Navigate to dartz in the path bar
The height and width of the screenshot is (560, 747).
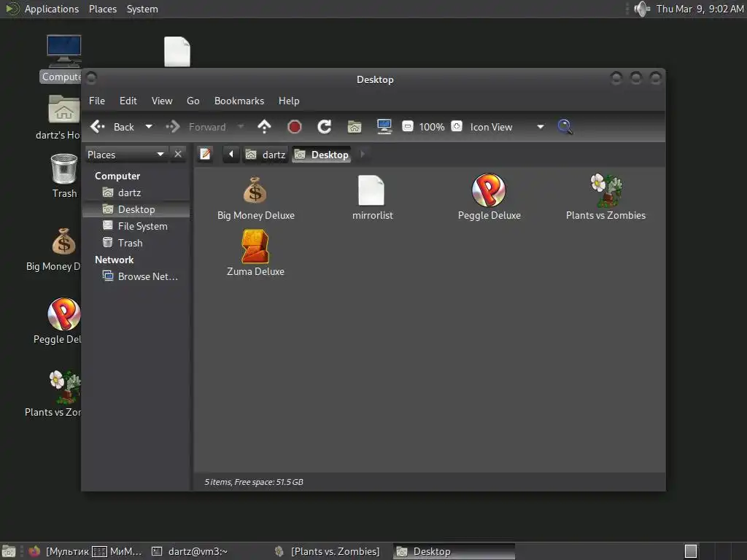[266, 155]
